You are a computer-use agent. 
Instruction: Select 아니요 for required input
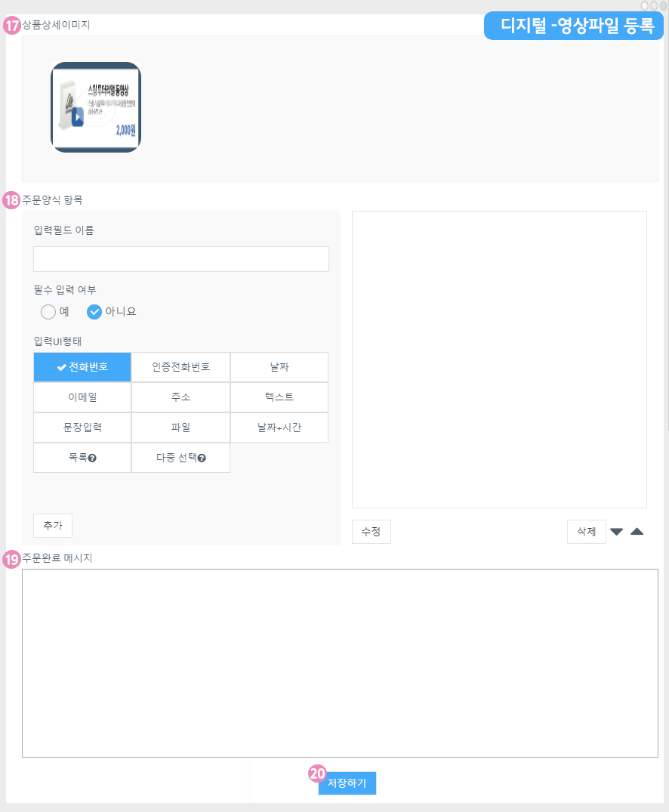click(95, 311)
